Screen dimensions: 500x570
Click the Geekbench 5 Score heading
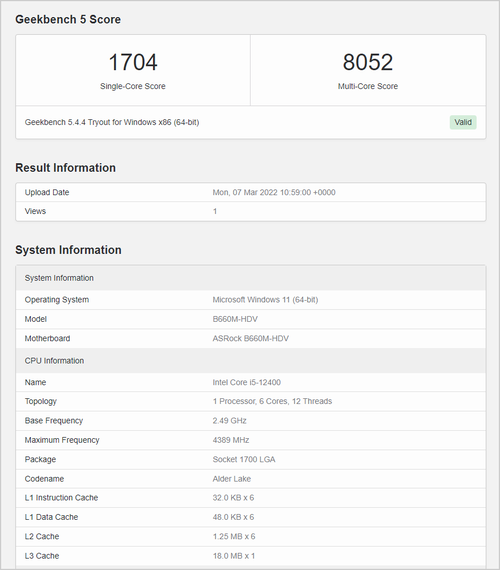[68, 19]
